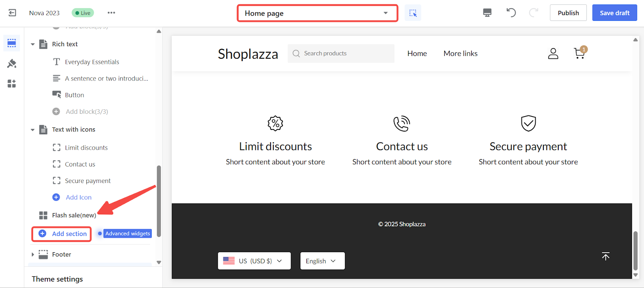Collapse the Text with icons section
The image size is (644, 288).
pyautogui.click(x=33, y=130)
